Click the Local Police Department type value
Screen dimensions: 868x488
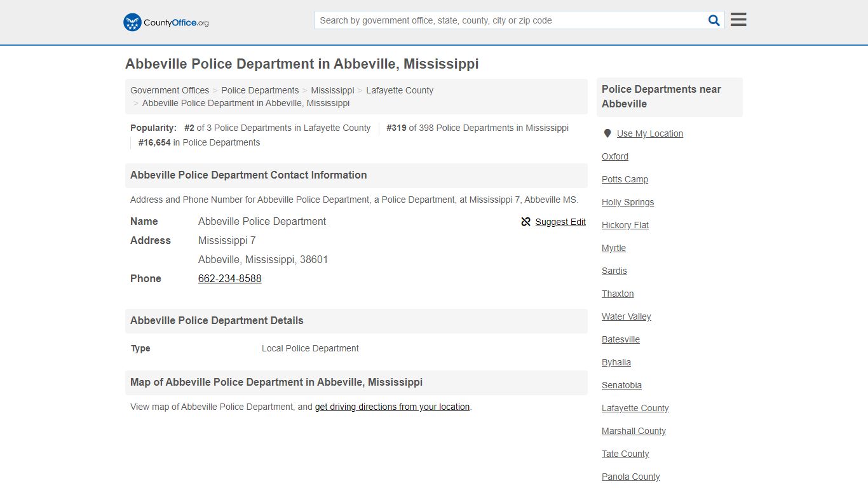point(310,348)
